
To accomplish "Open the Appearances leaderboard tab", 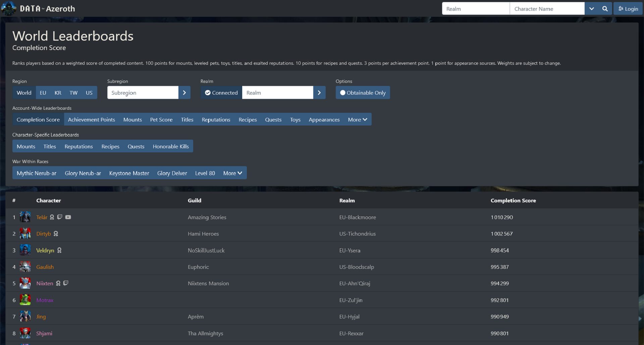I will tap(324, 119).
